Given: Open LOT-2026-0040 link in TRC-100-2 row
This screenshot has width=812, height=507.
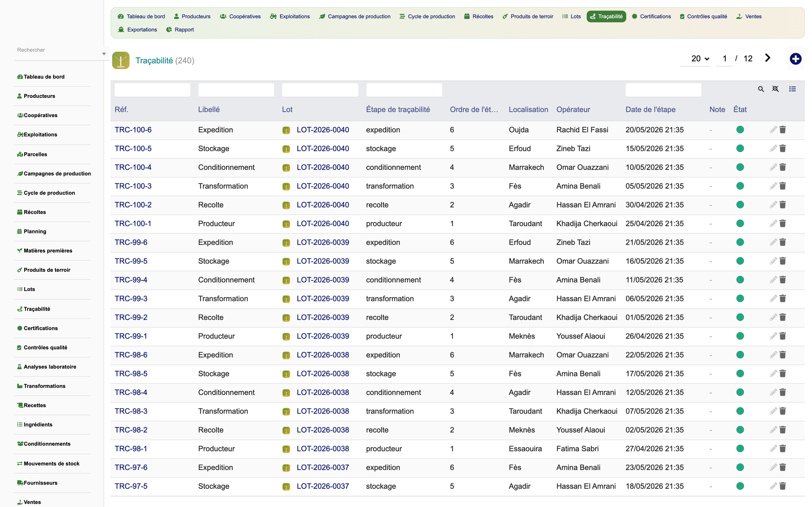Looking at the screenshot, I should (x=323, y=205).
